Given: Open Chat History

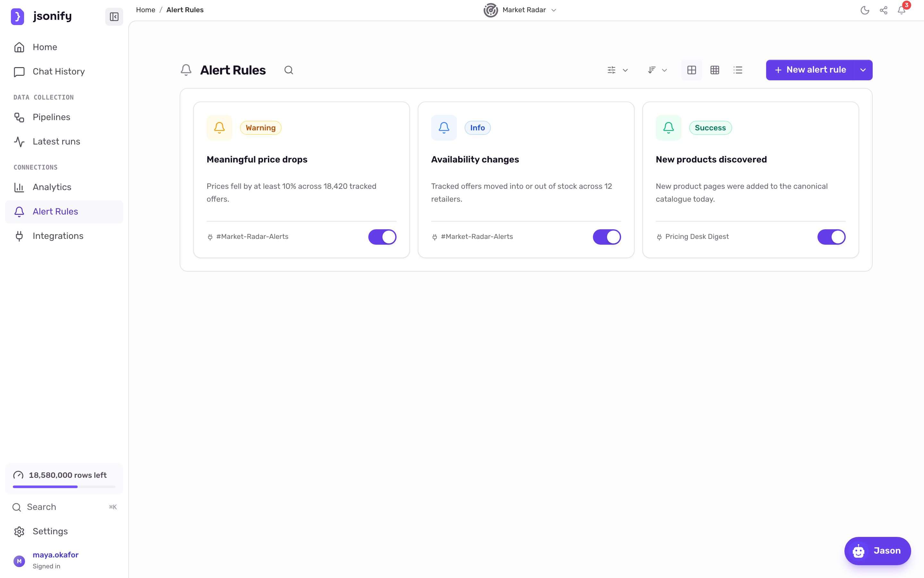Looking at the screenshot, I should (64, 72).
